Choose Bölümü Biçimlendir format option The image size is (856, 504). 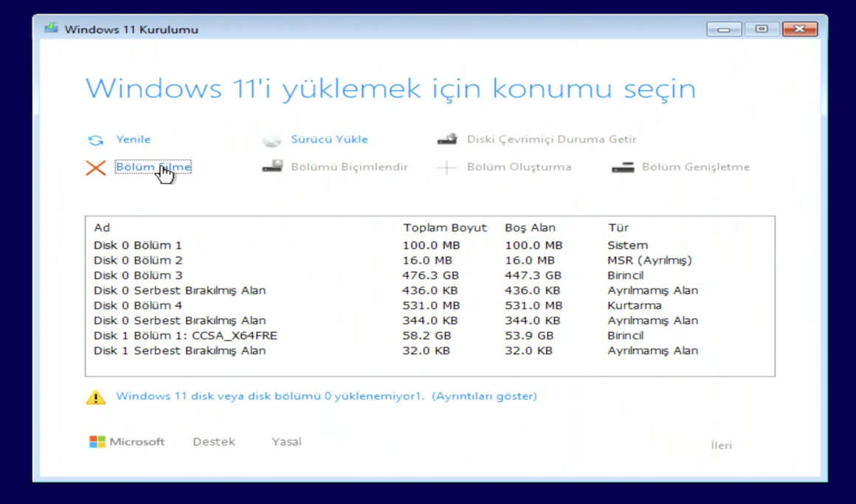coord(349,167)
